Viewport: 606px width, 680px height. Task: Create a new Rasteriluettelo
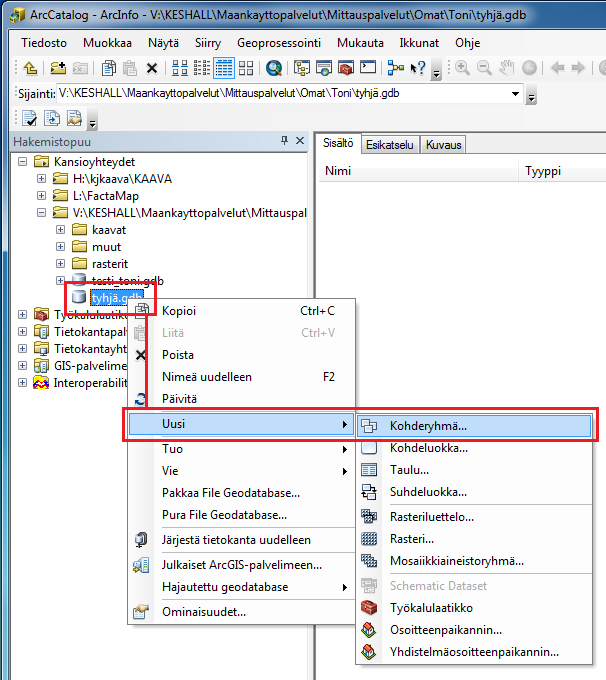point(474,517)
